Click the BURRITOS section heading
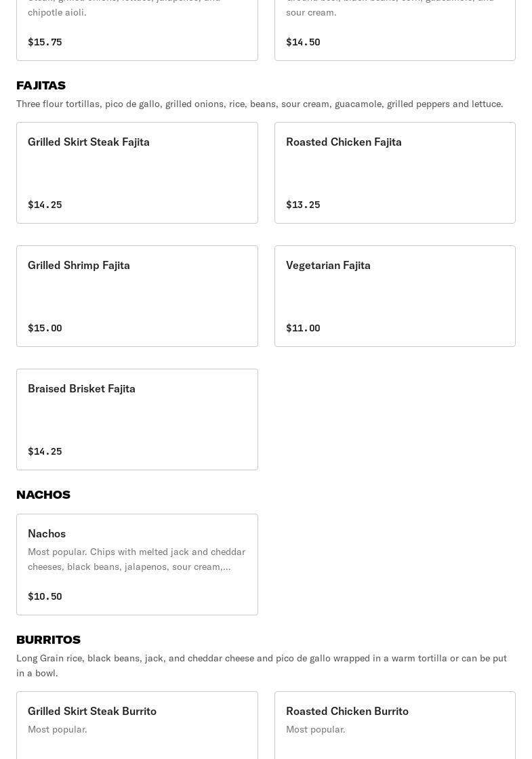The width and height of the screenshot is (532, 759). click(48, 640)
